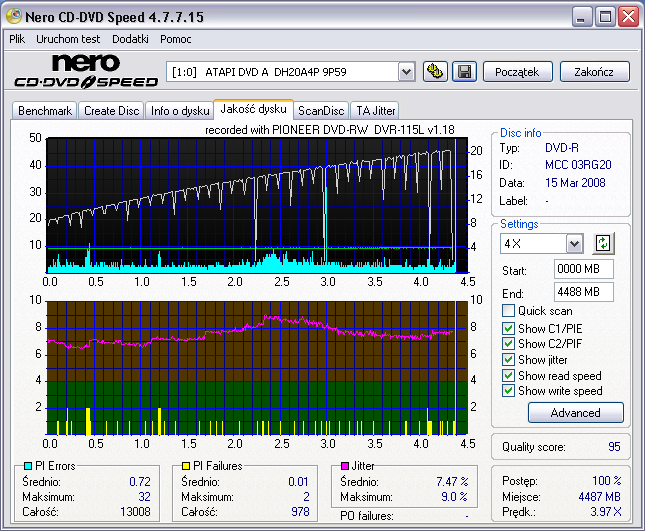
Task: Click the PO failures label
Action: (367, 516)
